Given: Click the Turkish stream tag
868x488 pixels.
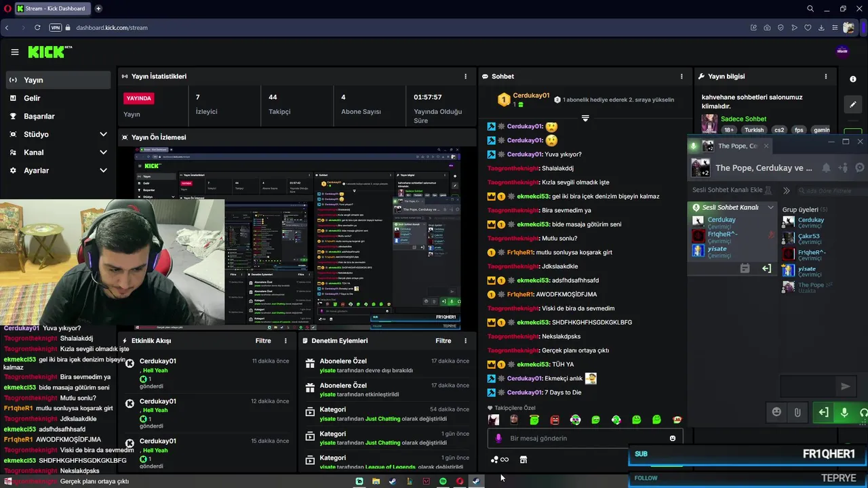Looking at the screenshot, I should 753,130.
